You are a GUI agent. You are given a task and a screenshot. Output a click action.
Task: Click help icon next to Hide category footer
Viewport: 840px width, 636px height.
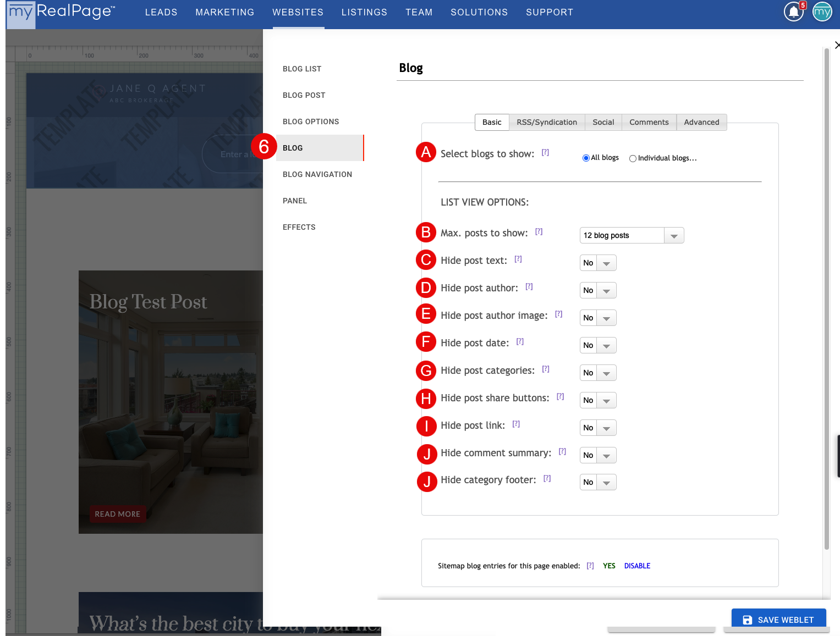(547, 479)
